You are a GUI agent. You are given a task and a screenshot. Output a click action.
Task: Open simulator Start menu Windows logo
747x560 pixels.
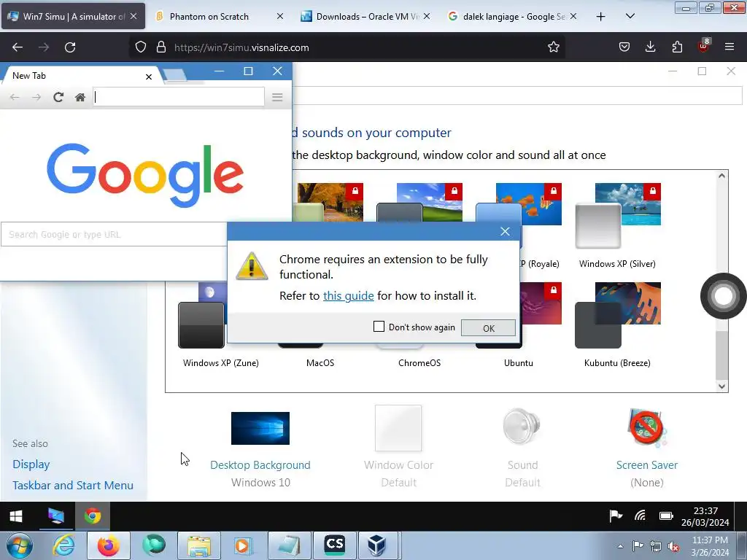pyautogui.click(x=16, y=516)
